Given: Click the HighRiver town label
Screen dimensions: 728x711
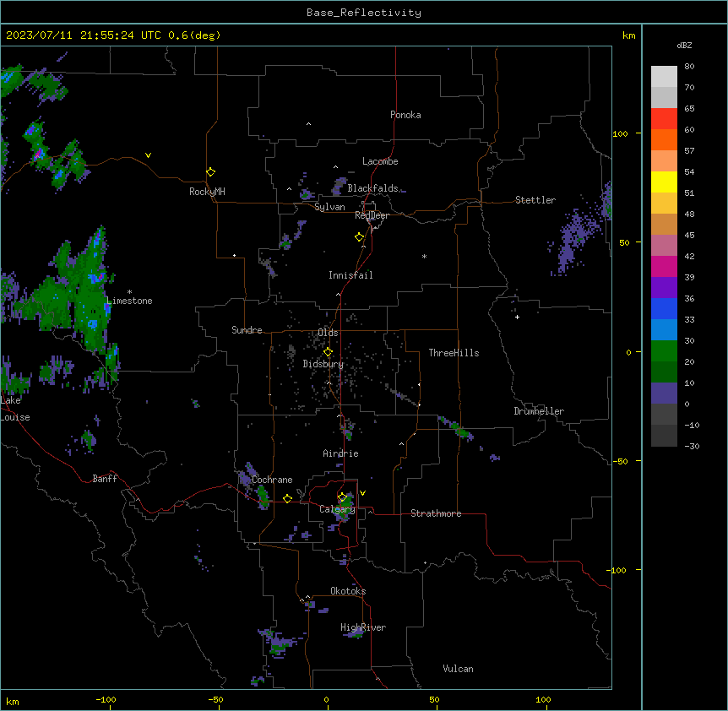Looking at the screenshot, I should pos(363,627).
